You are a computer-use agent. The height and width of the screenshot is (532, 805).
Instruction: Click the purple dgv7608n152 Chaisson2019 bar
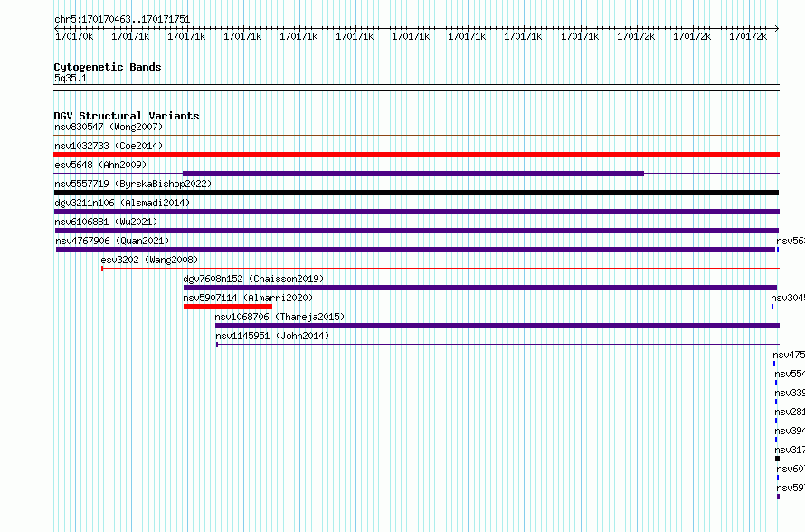(x=480, y=288)
